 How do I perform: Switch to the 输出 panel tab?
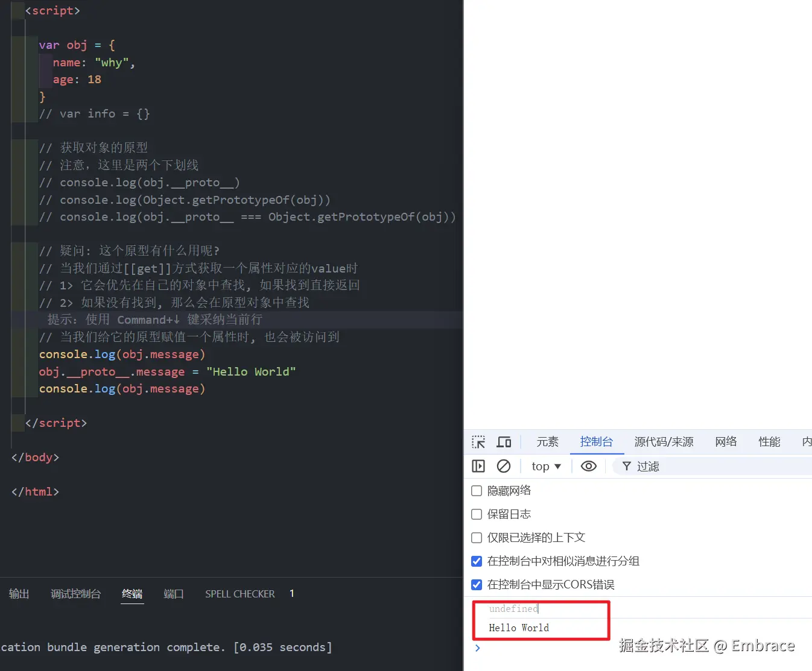[x=19, y=594]
